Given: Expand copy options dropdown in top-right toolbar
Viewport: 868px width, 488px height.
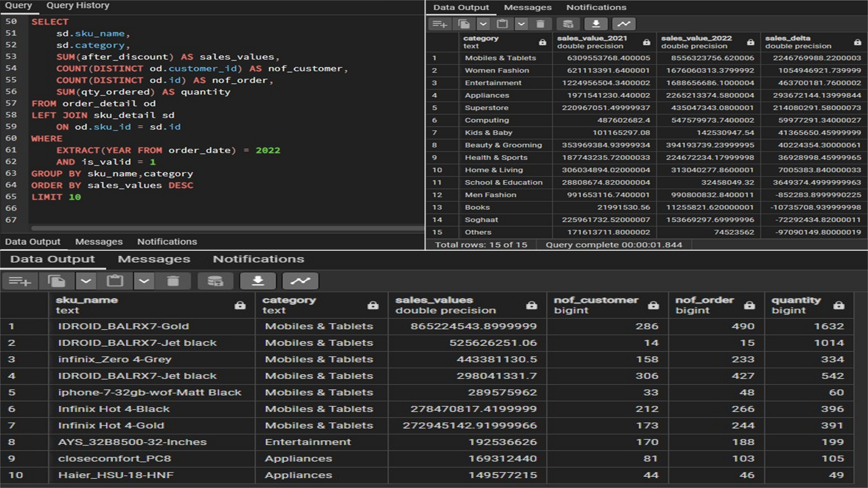Looking at the screenshot, I should [483, 24].
